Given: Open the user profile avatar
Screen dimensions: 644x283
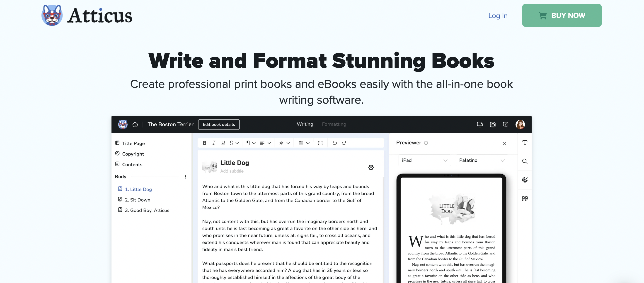Looking at the screenshot, I should point(520,124).
